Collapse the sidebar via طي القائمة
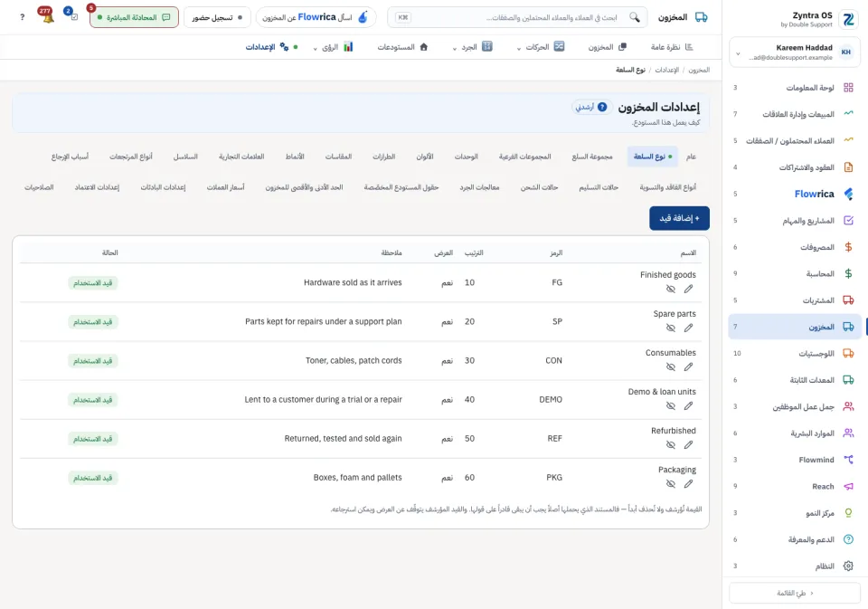The image size is (868, 609). [795, 593]
